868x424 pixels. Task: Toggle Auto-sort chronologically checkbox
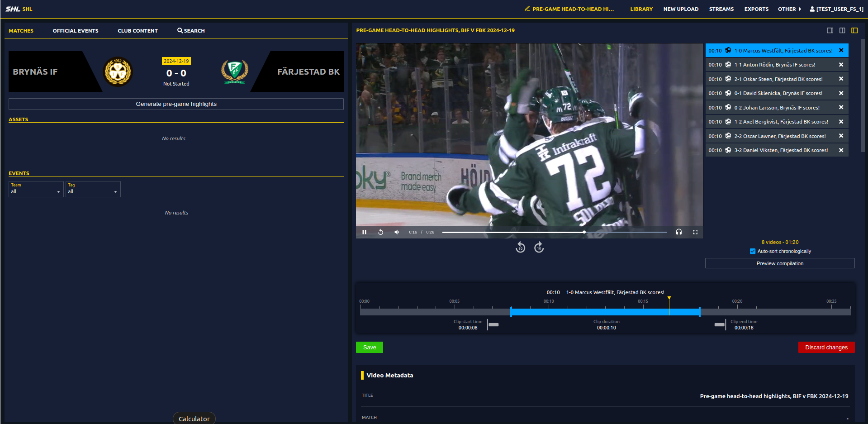(x=752, y=251)
